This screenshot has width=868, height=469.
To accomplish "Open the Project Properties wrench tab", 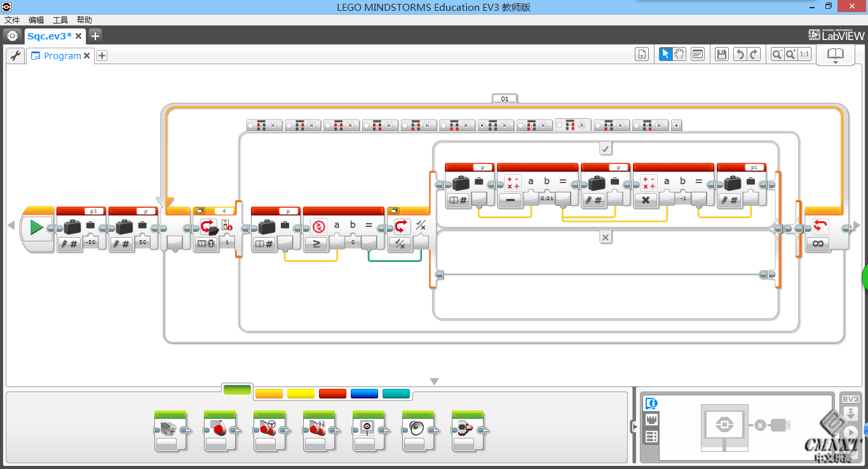I will 15,56.
